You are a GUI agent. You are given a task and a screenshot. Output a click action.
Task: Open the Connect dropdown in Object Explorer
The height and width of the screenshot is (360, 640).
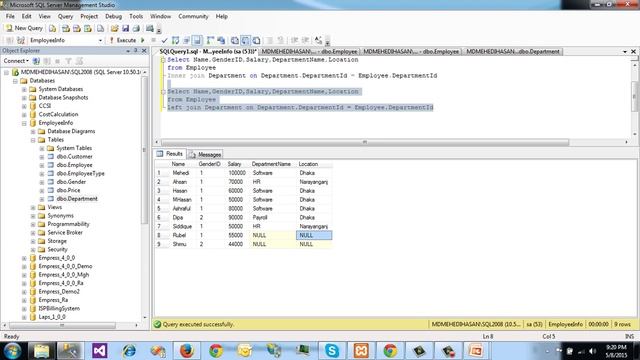pos(16,61)
